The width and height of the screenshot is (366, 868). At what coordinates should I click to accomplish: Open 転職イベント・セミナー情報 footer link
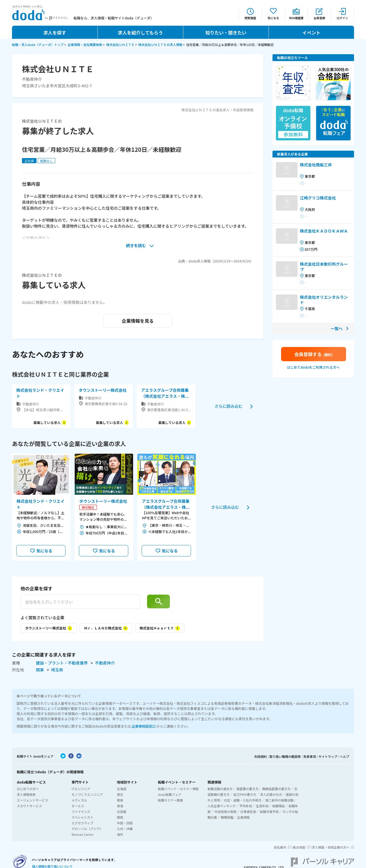[178, 789]
